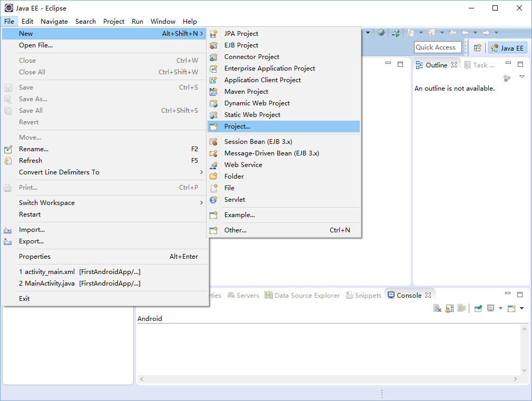Viewport: 532px width, 401px height.
Task: Click the Forward navigation arrow in toolbar
Action: point(486,33)
